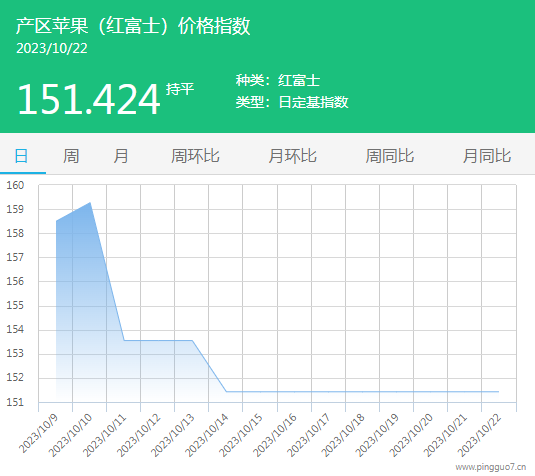Open the 周环比 tab

coord(195,156)
